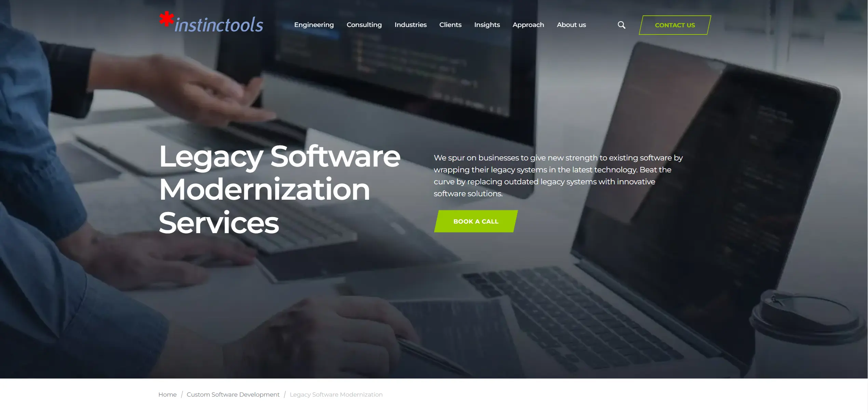Open the Industries navigation menu item
The width and height of the screenshot is (868, 413).
[410, 24]
